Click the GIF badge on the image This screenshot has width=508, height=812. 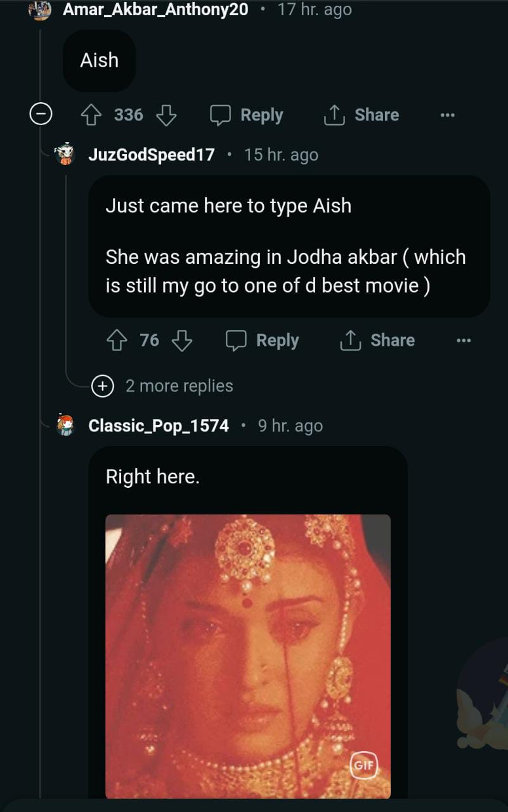point(363,765)
